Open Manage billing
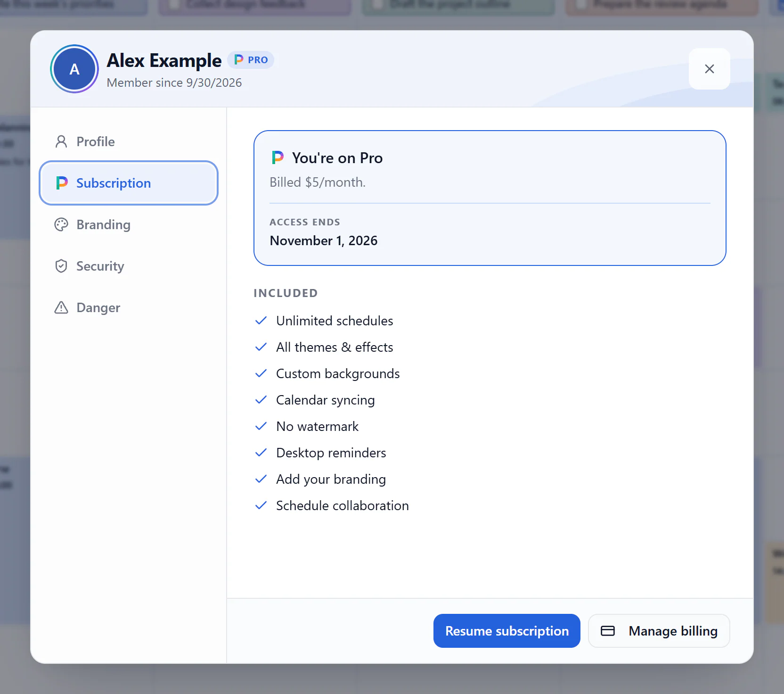The height and width of the screenshot is (694, 784). pos(659,631)
